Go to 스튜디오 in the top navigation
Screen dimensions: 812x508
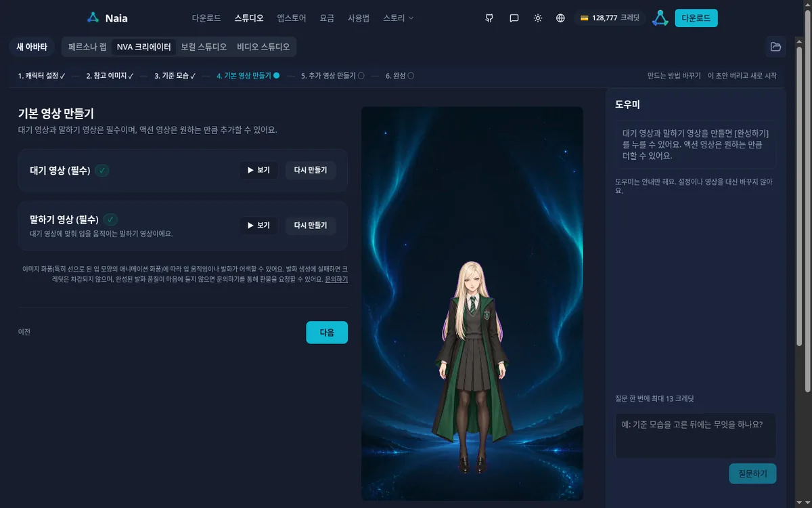click(249, 18)
